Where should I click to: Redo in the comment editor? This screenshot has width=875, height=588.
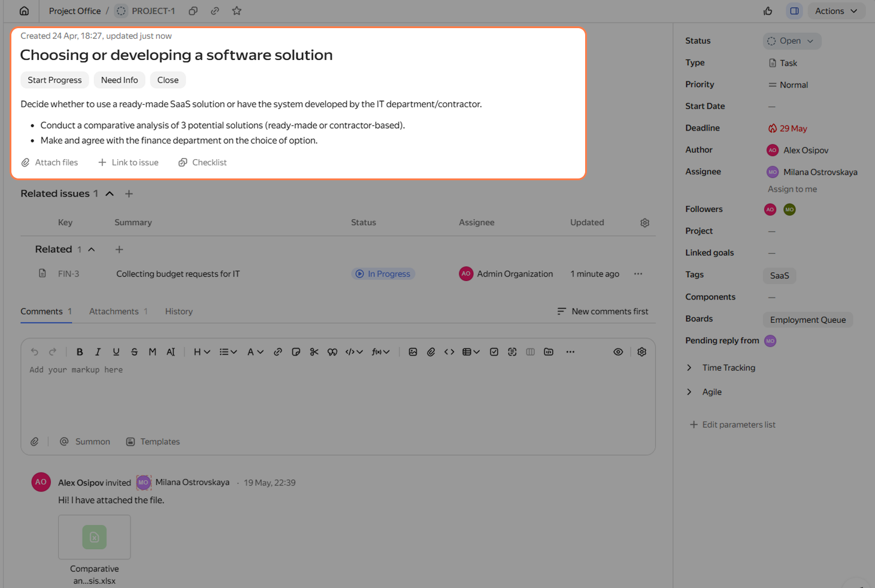[x=53, y=352]
